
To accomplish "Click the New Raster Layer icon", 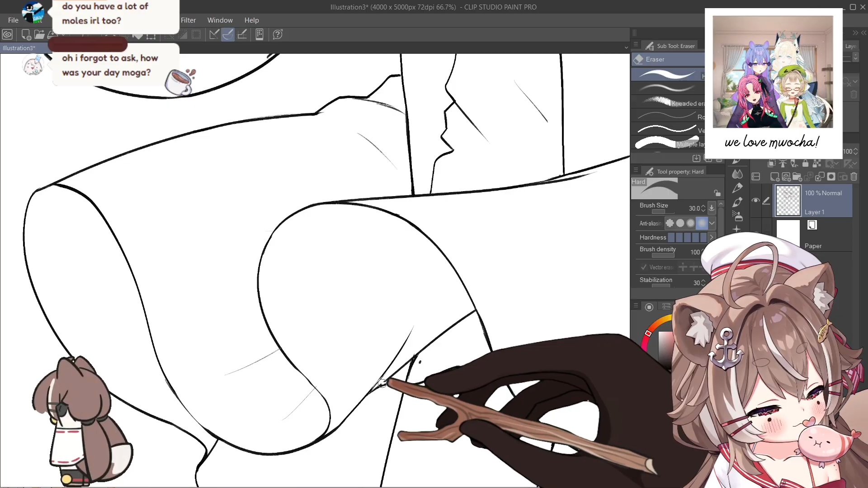I will point(774,177).
